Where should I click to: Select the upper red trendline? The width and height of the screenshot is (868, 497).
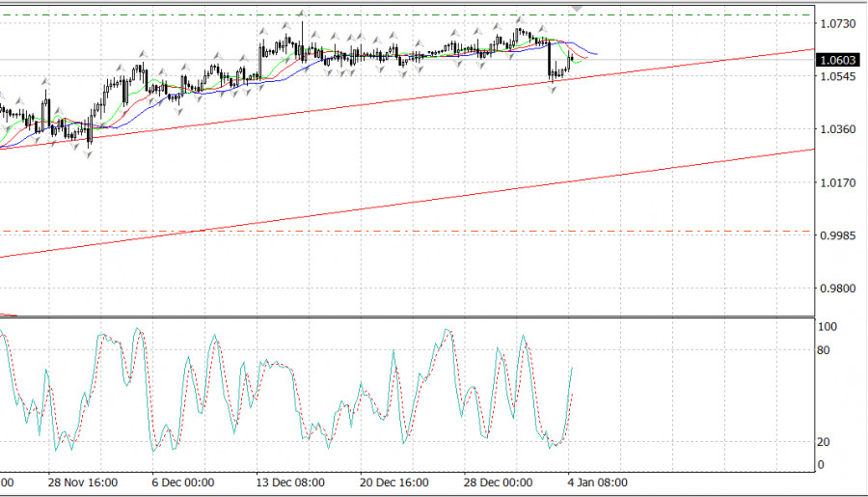pyautogui.click(x=675, y=65)
